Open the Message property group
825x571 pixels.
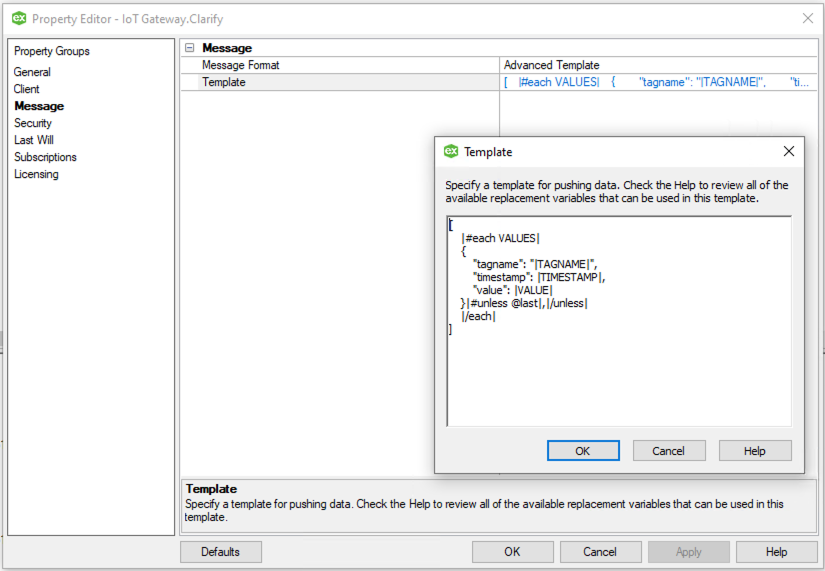[39, 106]
